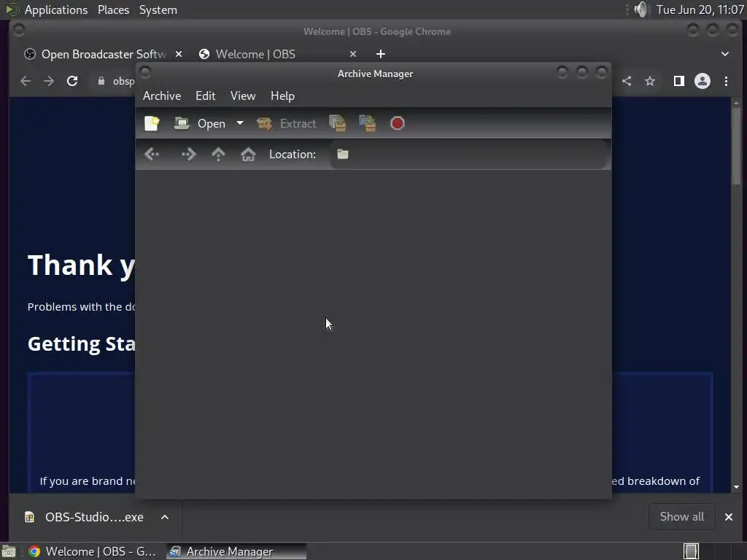Switch to Archive Manager taskbar item
This screenshot has height=560, width=747.
pyautogui.click(x=236, y=551)
